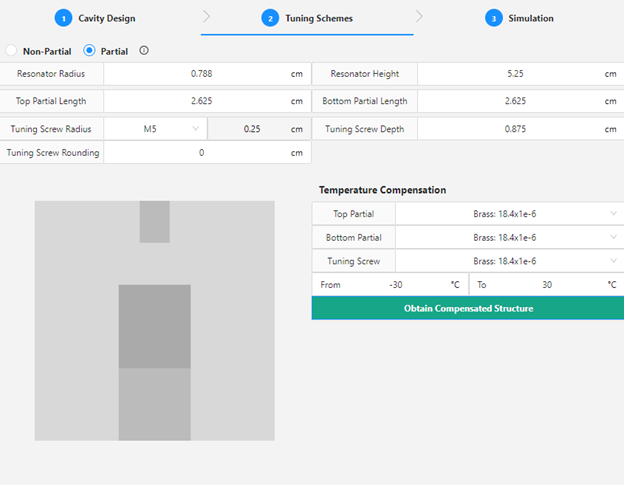The height and width of the screenshot is (485, 624).
Task: Click the top partial resonator in diagram
Action: 154,326
